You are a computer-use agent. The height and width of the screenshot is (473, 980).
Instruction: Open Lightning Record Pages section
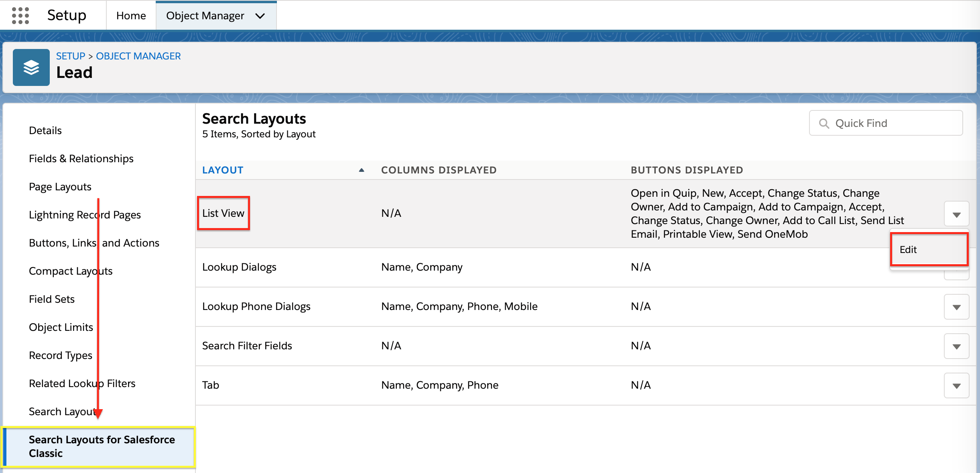(85, 215)
